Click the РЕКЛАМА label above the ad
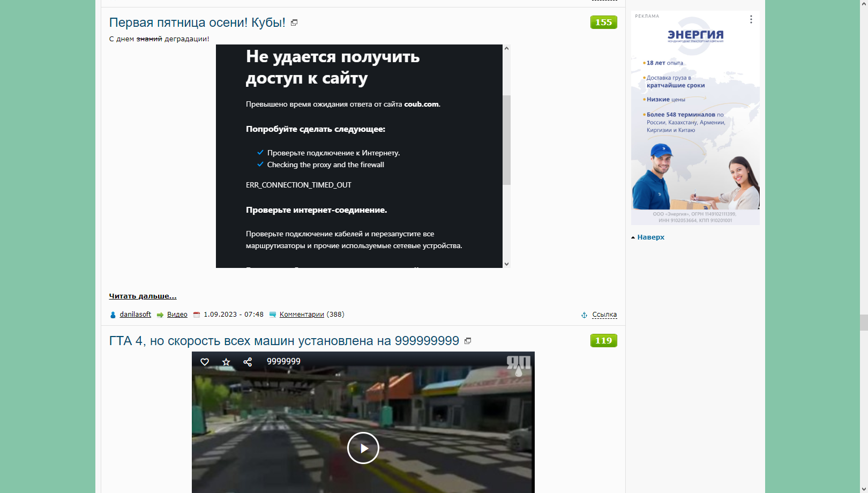This screenshot has width=868, height=493. coord(647,16)
